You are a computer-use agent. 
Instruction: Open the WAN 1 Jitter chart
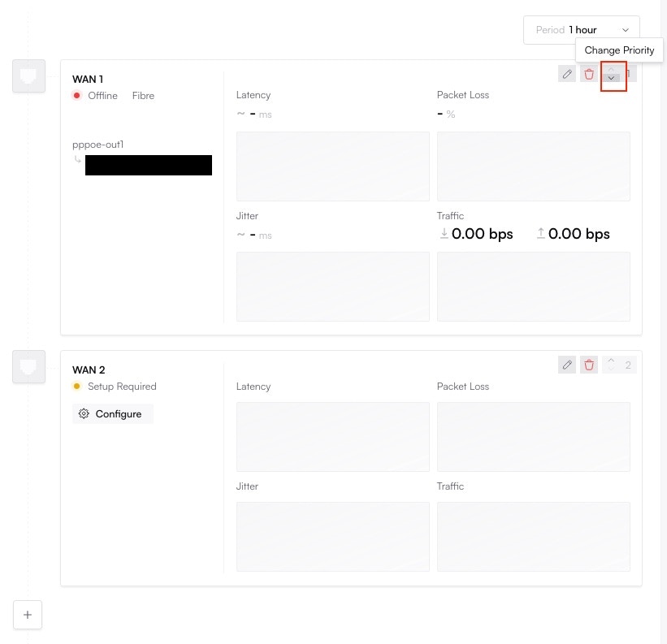pos(332,287)
